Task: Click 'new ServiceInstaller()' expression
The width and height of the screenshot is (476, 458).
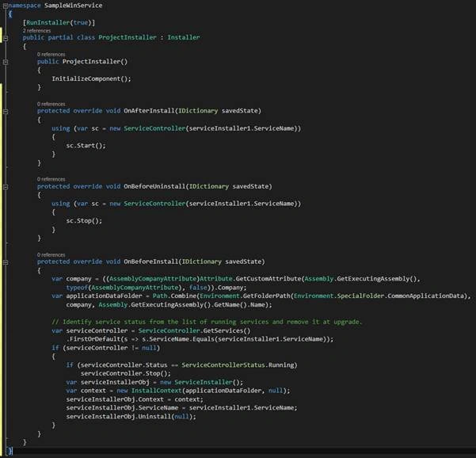Action: click(x=202, y=382)
